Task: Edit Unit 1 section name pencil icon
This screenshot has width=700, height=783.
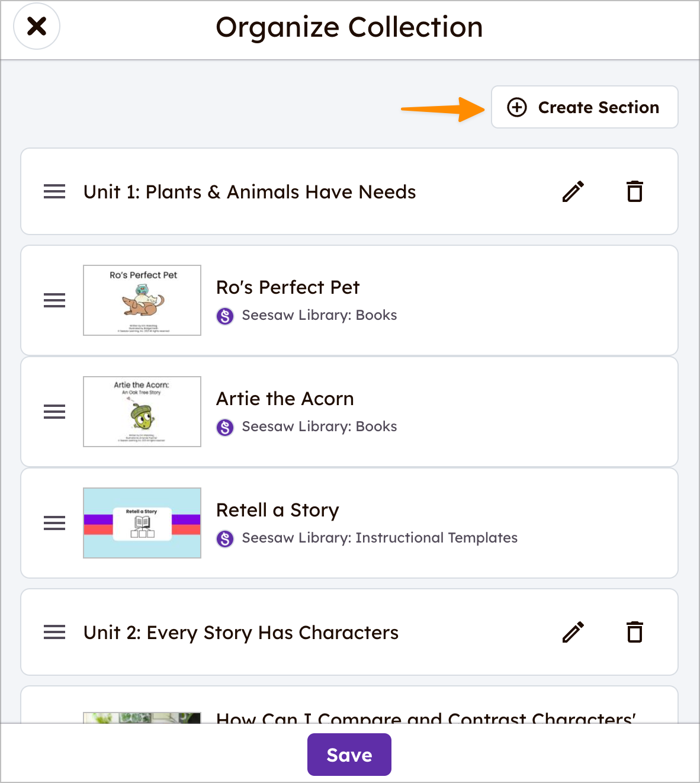Action: click(x=573, y=191)
